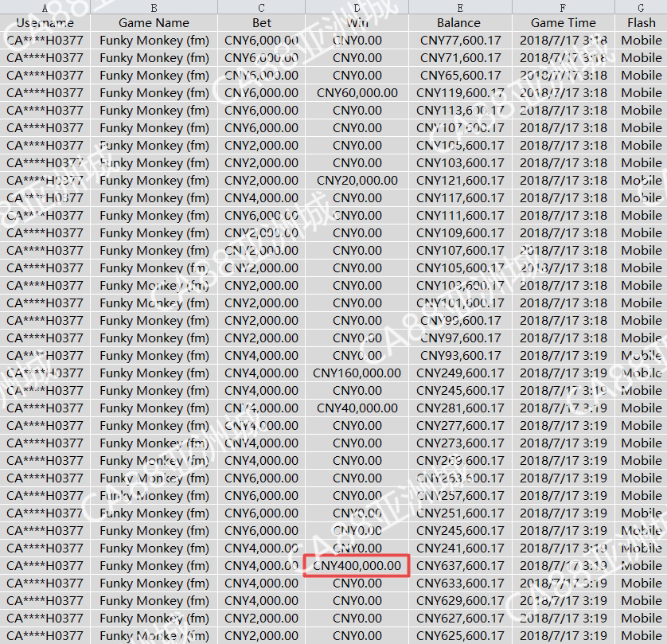Select column A header
Viewport: 667px width, 644px height.
[45, 7]
